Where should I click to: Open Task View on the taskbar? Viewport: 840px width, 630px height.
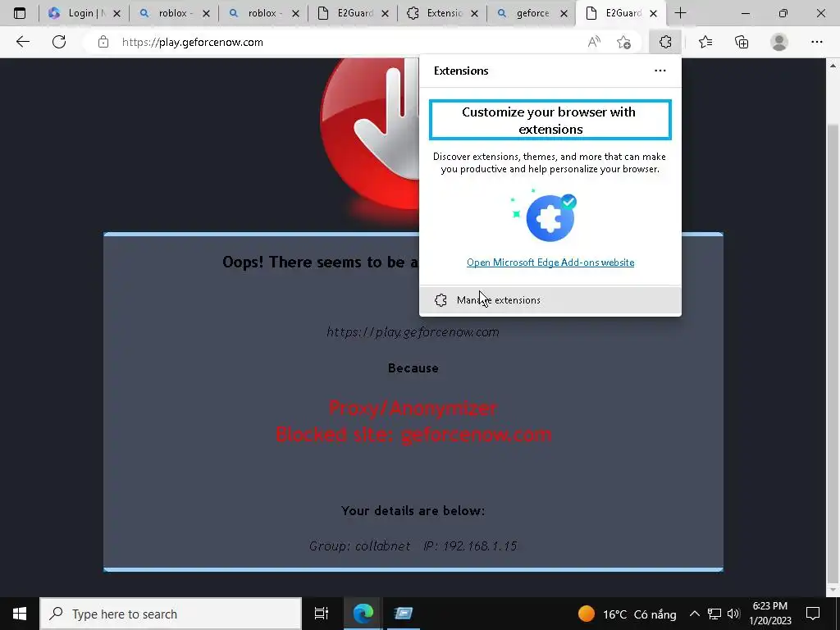pos(322,614)
